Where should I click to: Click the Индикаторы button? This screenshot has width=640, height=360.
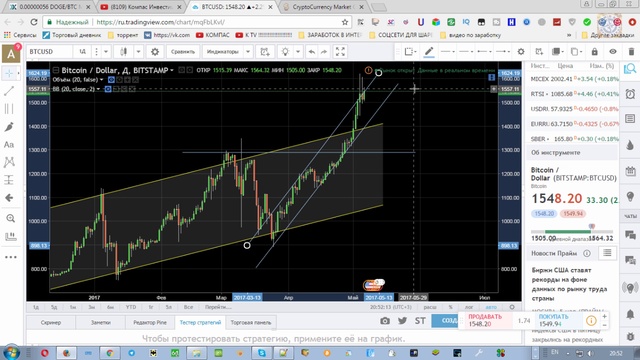coord(222,52)
